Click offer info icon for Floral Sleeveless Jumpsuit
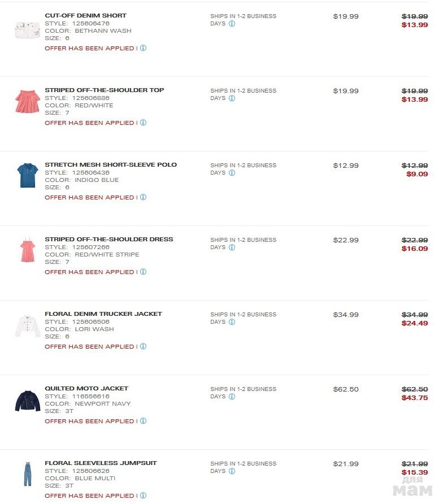This screenshot has height=504, width=441. pyautogui.click(x=143, y=496)
